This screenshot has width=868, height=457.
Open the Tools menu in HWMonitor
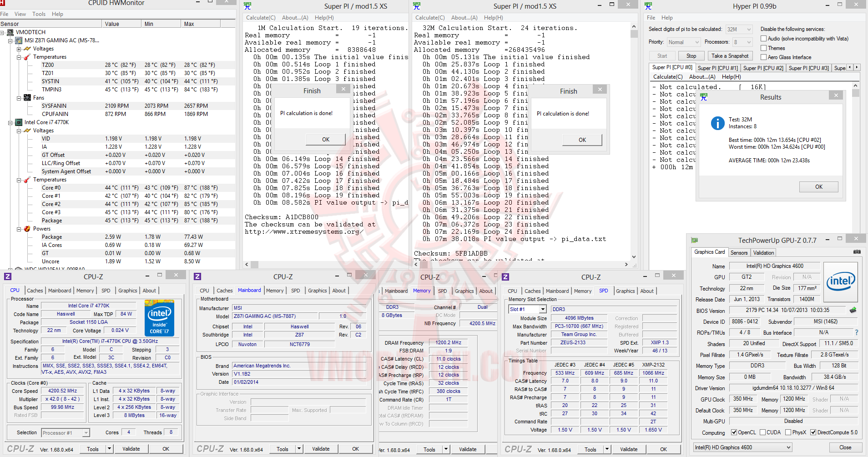(x=39, y=14)
